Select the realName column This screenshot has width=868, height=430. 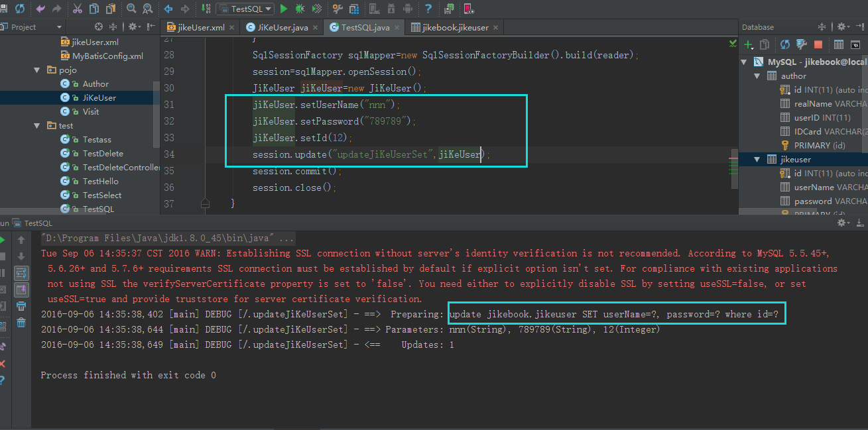pyautogui.click(x=824, y=104)
